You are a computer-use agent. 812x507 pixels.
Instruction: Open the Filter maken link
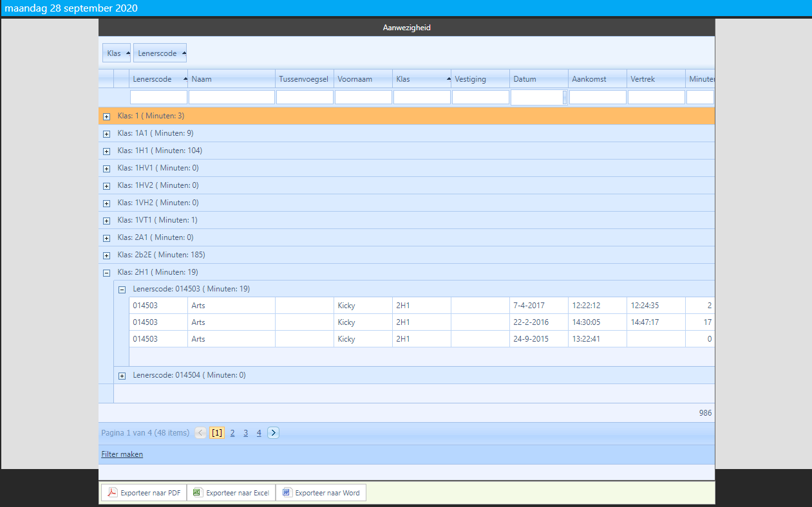tap(122, 454)
